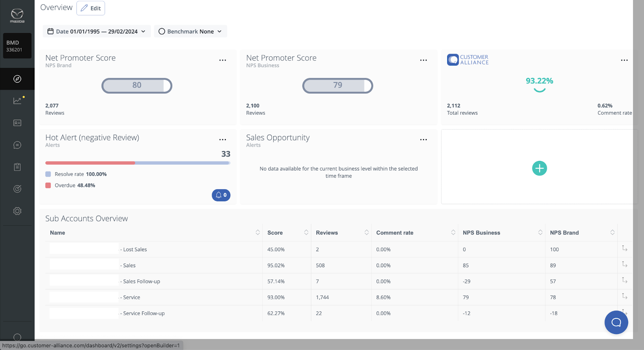The image size is (644, 350).
Task: Sort table by Name column
Action: coord(258,233)
